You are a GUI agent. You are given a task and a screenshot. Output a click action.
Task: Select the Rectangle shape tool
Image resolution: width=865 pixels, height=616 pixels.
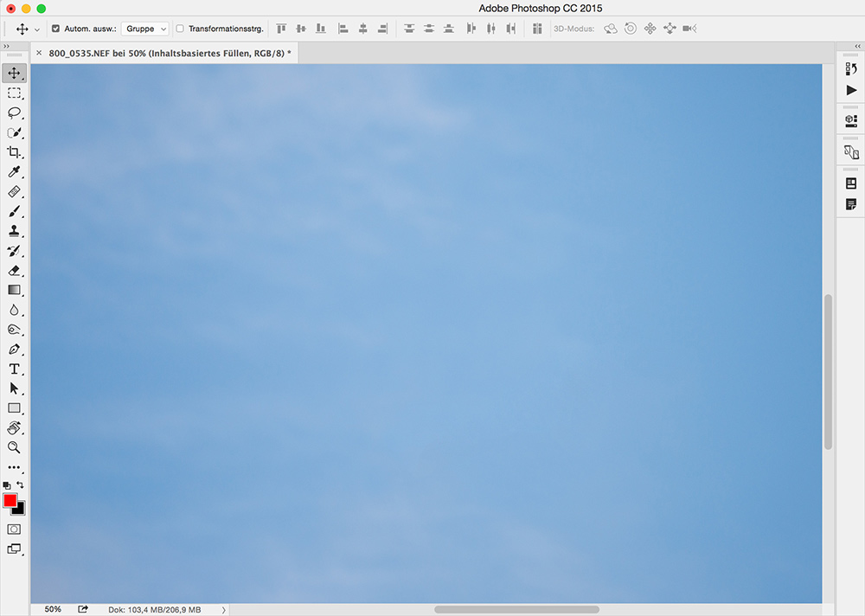pos(14,408)
